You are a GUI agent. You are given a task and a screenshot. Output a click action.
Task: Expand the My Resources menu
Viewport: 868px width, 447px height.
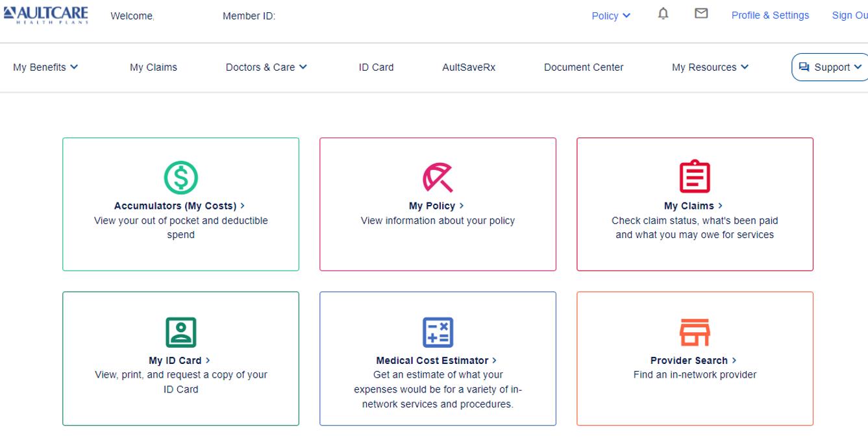pos(710,67)
